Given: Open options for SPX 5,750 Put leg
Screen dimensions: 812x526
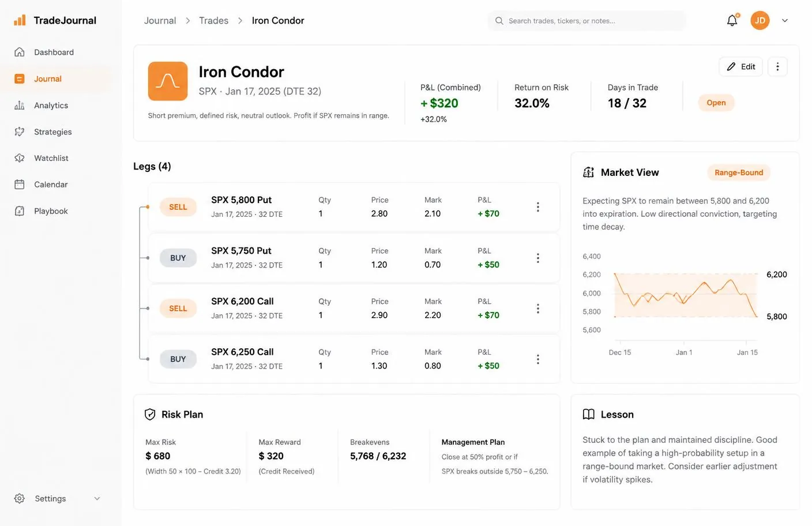Looking at the screenshot, I should click(x=538, y=258).
